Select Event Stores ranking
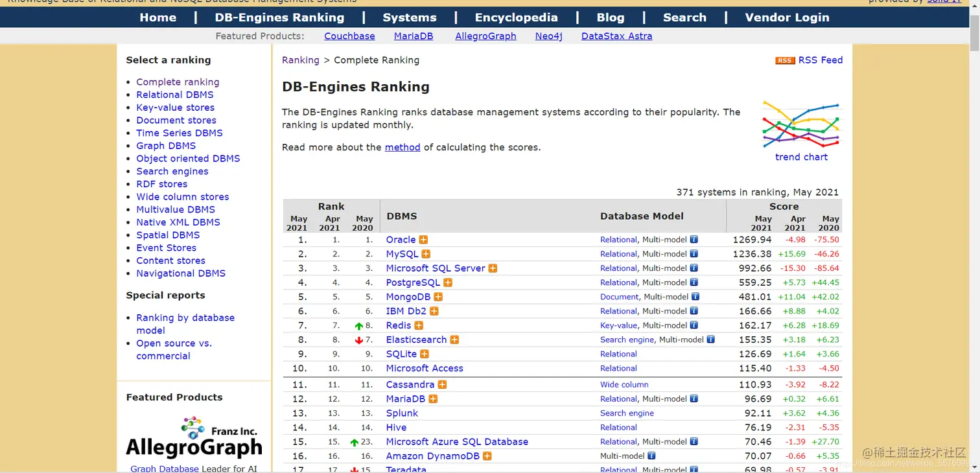The image size is (980, 473). pyautogui.click(x=166, y=248)
